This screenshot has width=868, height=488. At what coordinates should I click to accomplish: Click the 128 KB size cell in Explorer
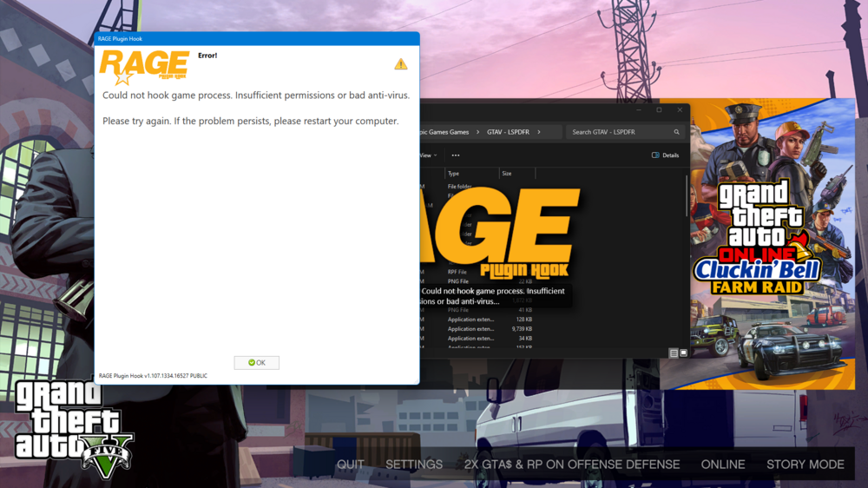point(524,320)
